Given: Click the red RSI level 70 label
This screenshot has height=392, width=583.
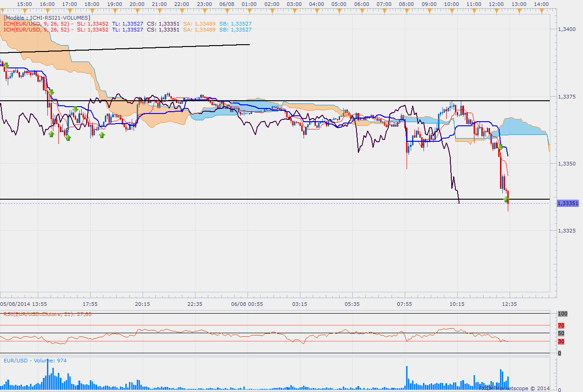Looking at the screenshot, I should pyautogui.click(x=561, y=325).
